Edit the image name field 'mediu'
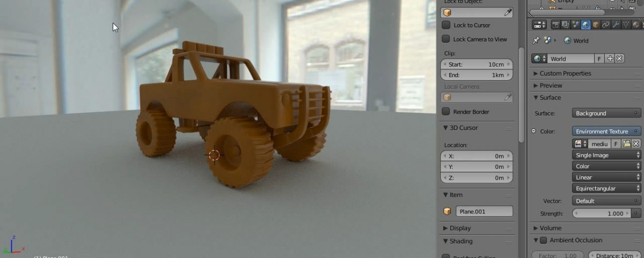The height and width of the screenshot is (258, 644). pos(599,144)
